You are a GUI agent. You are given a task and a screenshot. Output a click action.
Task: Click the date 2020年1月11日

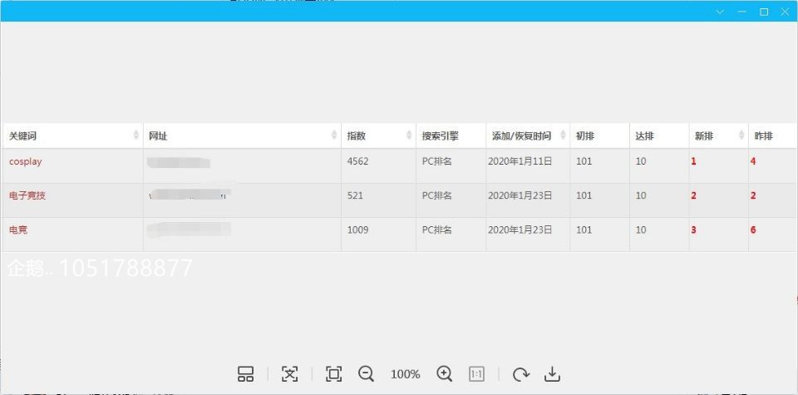[x=520, y=161]
